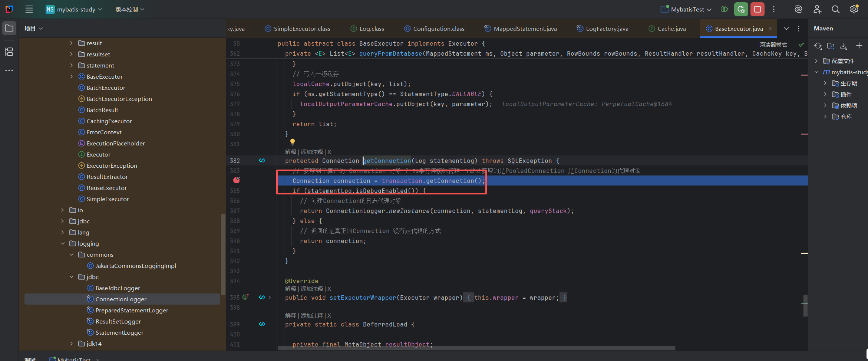This screenshot has height=361, width=868.
Task: Click the intention lightbulb in the editor
Action: 292,142
